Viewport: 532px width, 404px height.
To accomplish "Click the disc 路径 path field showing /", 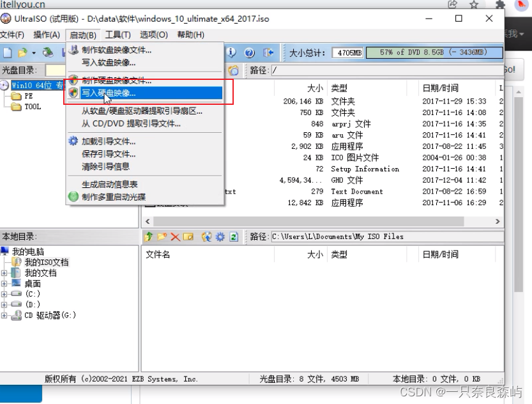I will tap(387, 70).
